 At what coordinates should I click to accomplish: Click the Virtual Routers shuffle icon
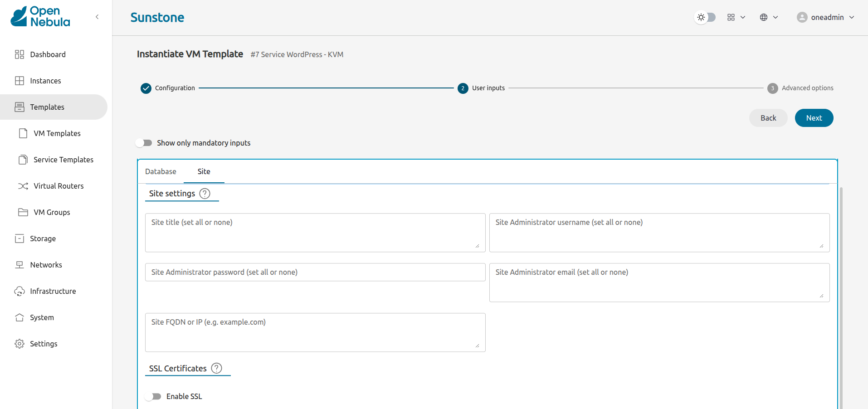(x=23, y=186)
